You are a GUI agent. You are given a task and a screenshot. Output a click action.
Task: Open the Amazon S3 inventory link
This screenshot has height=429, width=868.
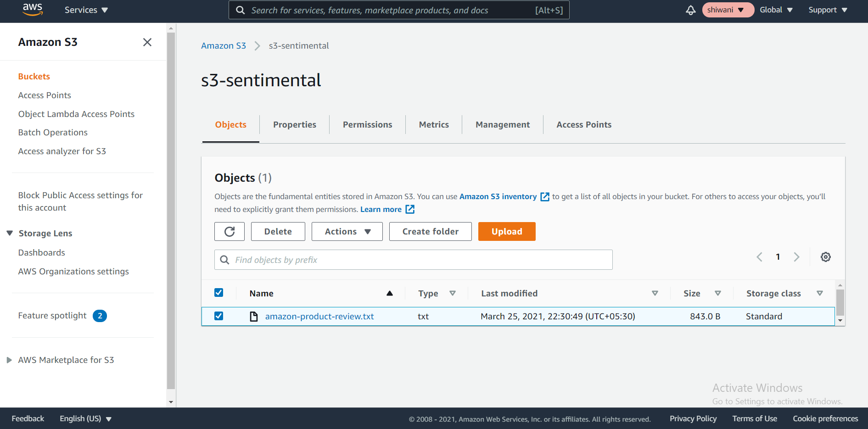pyautogui.click(x=498, y=197)
